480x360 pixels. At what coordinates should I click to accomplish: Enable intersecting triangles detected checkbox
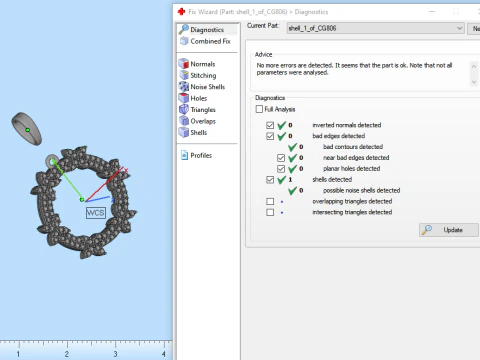270,212
